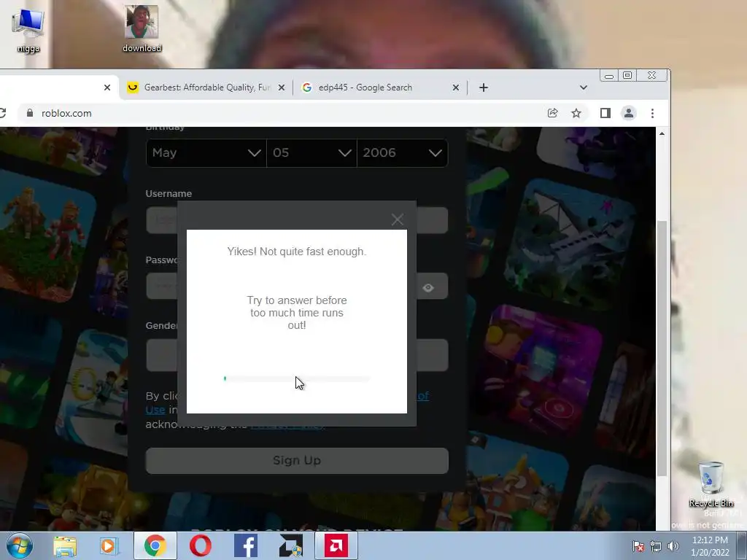Open the Windows Start menu
747x560 pixels.
20,545
